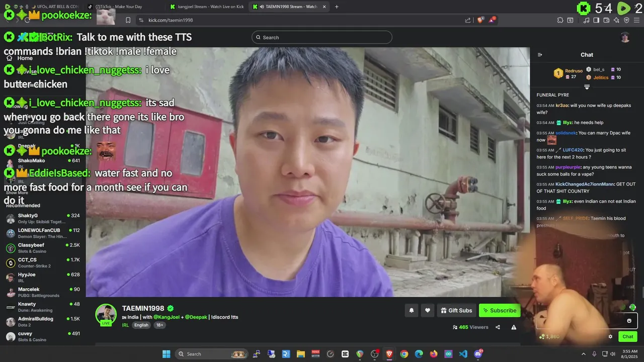Click the Brave Rewards triangle icon
644x362 pixels.
point(492,20)
